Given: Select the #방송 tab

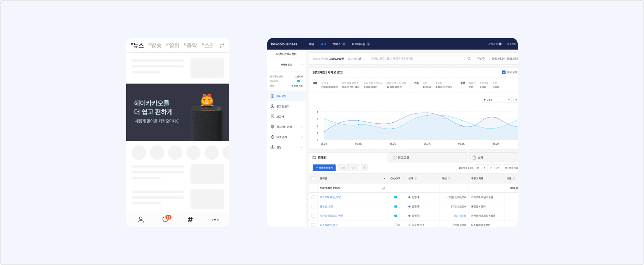Looking at the screenshot, I should [155, 45].
